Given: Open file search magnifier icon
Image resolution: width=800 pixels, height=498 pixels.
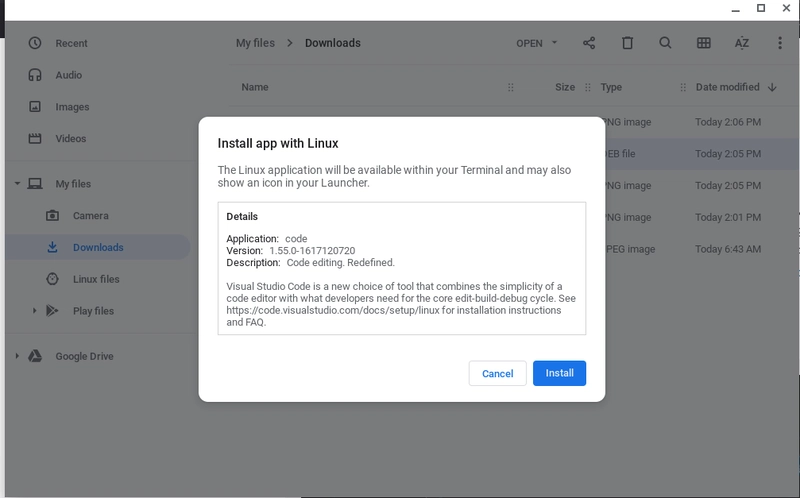Looking at the screenshot, I should click(665, 43).
